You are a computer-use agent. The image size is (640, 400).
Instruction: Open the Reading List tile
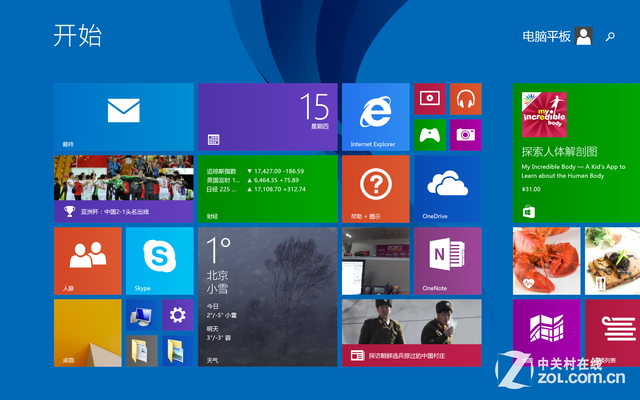pos(612,333)
